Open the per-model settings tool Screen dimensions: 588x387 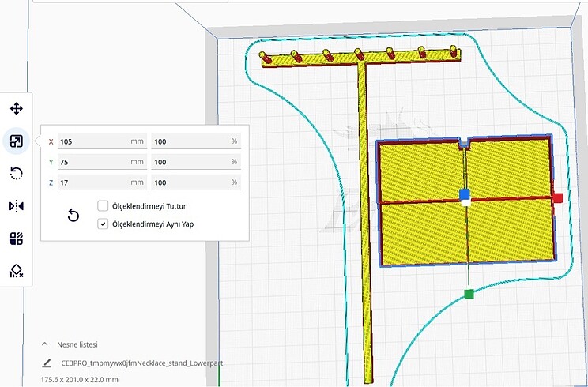point(16,239)
